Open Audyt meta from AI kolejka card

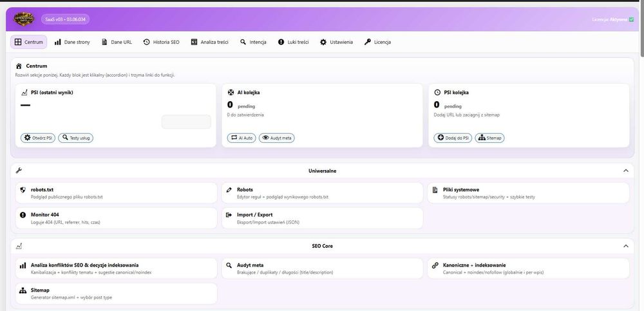(276, 138)
